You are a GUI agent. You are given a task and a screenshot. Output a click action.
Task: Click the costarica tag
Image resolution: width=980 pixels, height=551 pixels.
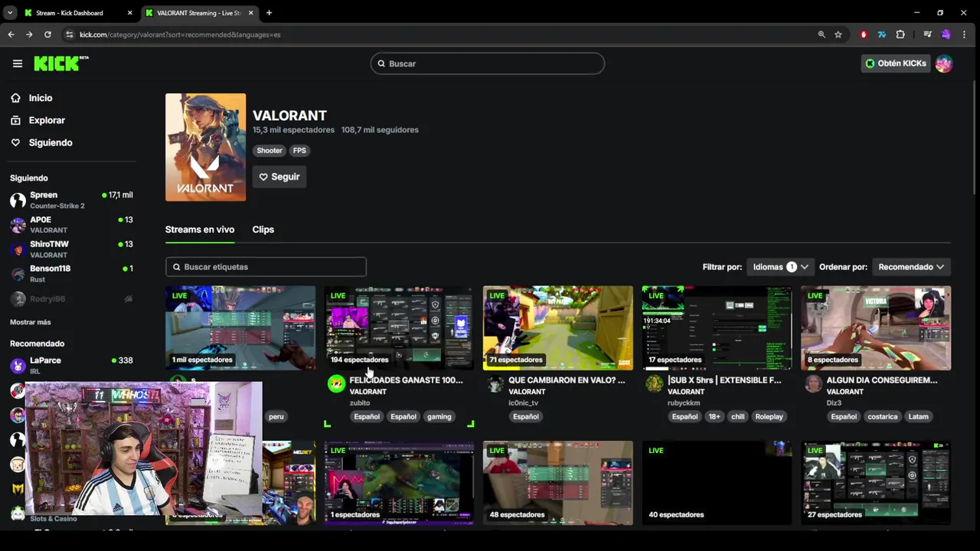coord(882,416)
